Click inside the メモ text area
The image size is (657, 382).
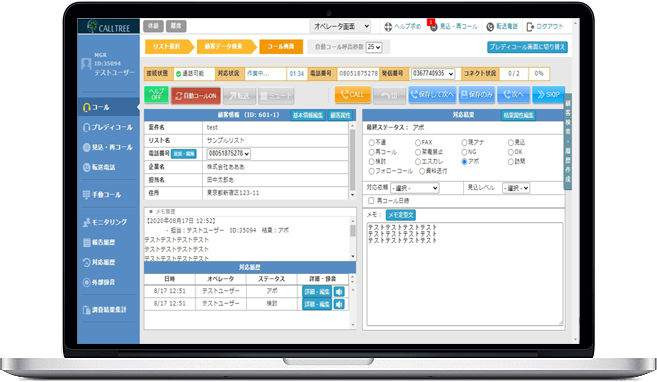coord(465,274)
